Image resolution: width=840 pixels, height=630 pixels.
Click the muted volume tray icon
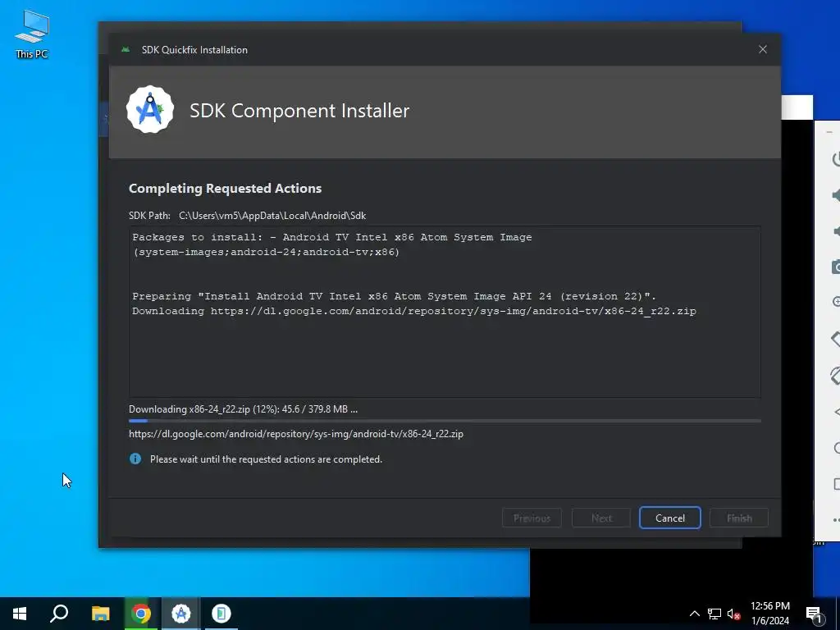pos(734,614)
